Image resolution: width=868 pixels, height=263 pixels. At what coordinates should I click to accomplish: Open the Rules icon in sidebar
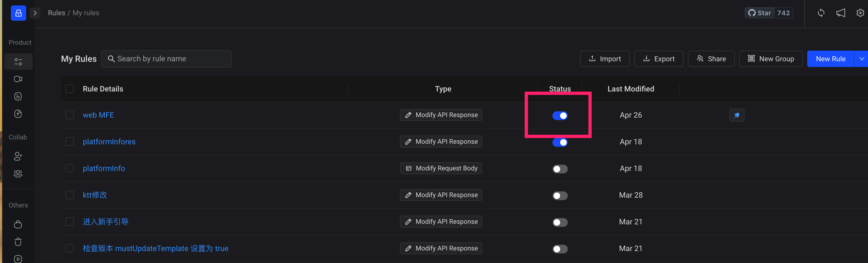(x=18, y=62)
